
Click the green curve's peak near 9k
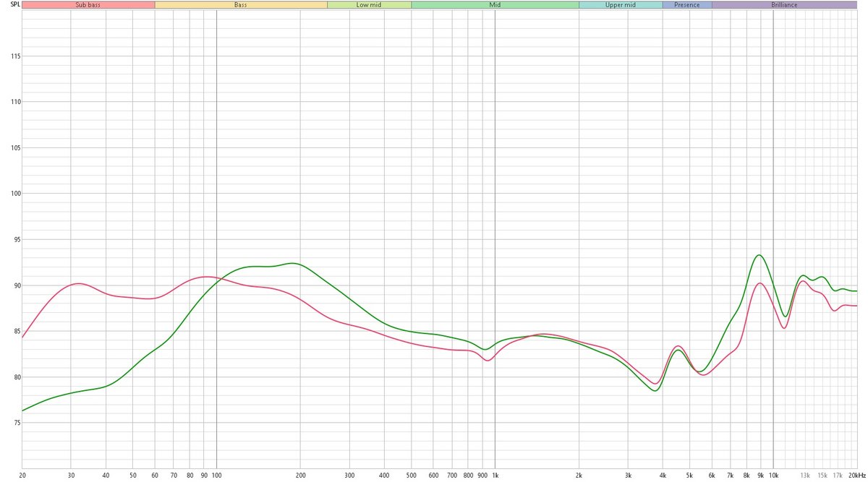point(758,255)
